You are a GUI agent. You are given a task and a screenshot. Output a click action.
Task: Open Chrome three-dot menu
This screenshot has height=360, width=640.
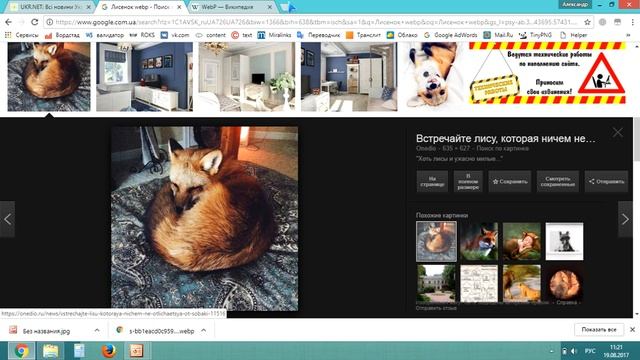pos(632,22)
